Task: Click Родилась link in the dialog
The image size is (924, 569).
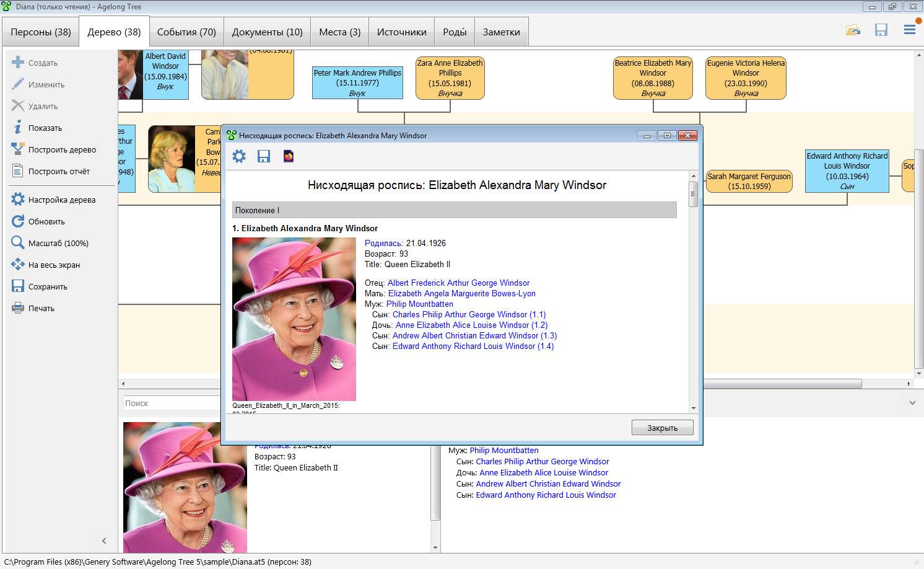Action: pos(384,243)
